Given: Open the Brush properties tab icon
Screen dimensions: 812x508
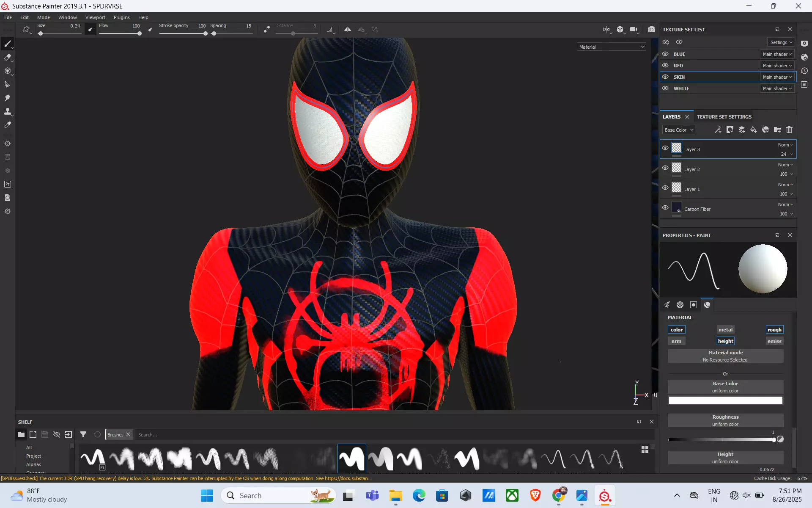Looking at the screenshot, I should click(x=667, y=305).
